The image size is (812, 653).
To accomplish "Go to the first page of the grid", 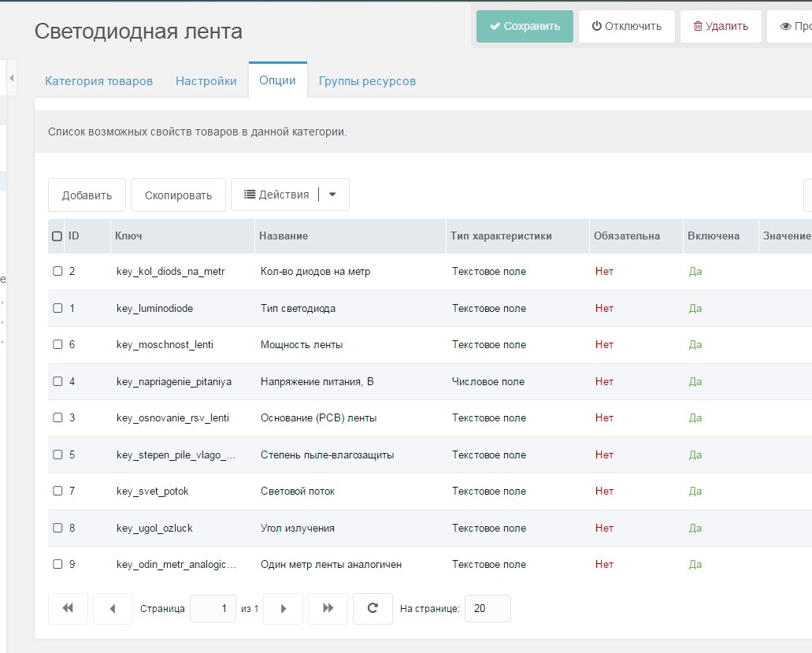I will (68, 608).
